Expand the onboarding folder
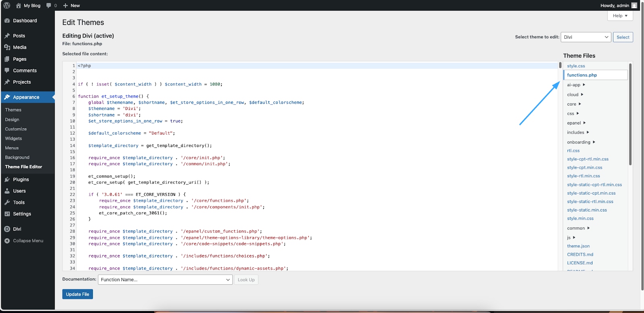This screenshot has height=313, width=644. (581, 142)
